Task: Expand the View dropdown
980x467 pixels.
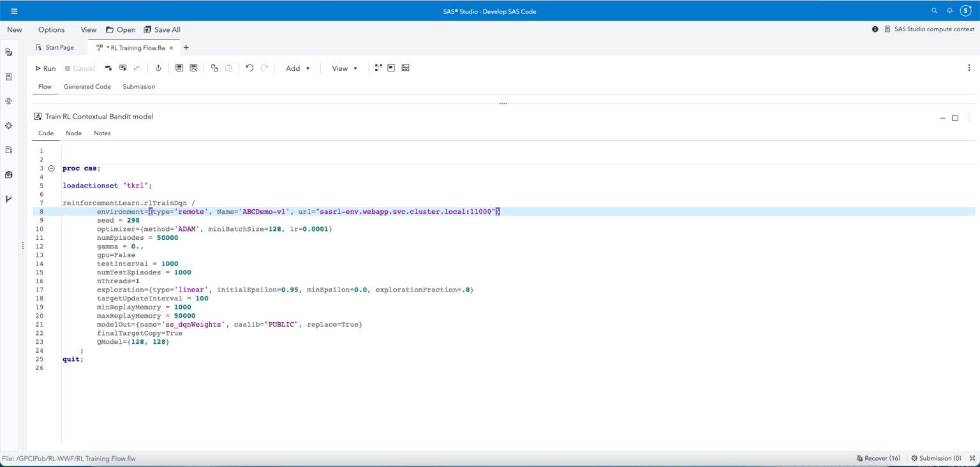Action: click(x=345, y=68)
